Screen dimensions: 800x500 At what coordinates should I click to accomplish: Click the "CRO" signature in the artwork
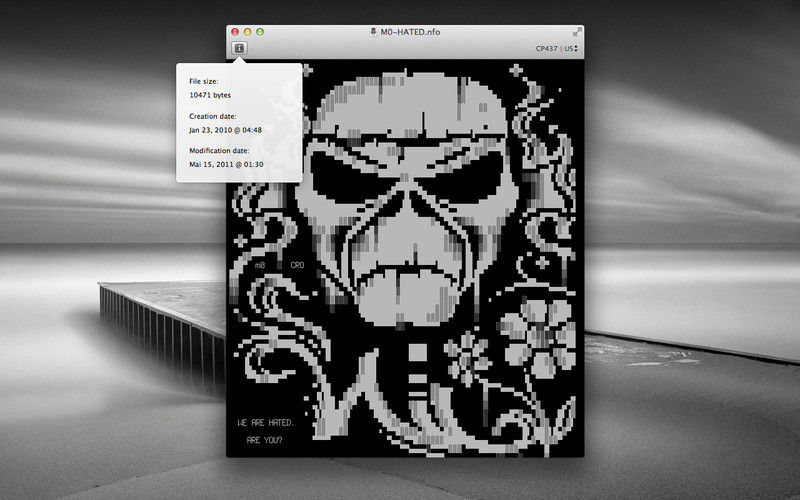(x=297, y=265)
